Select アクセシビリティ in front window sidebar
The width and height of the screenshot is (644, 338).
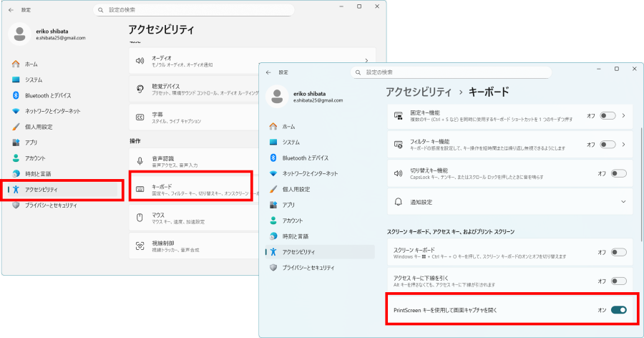[320, 252]
